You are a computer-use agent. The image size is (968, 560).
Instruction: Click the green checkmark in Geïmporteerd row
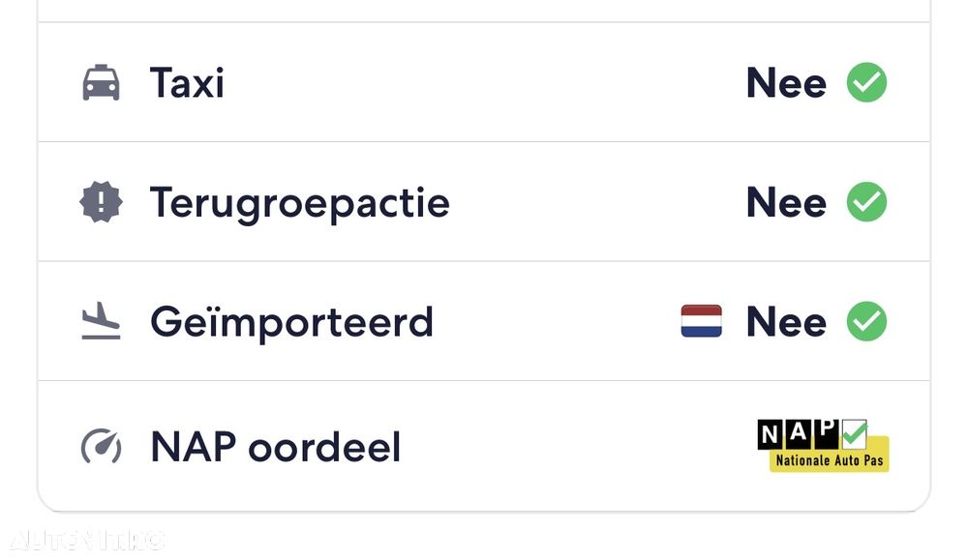coord(866,322)
